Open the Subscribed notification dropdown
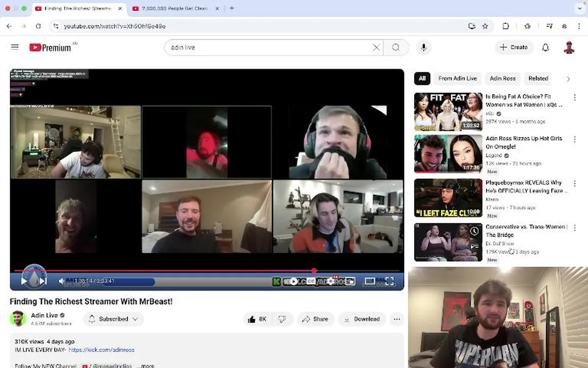This screenshot has width=588, height=368. pos(113,319)
